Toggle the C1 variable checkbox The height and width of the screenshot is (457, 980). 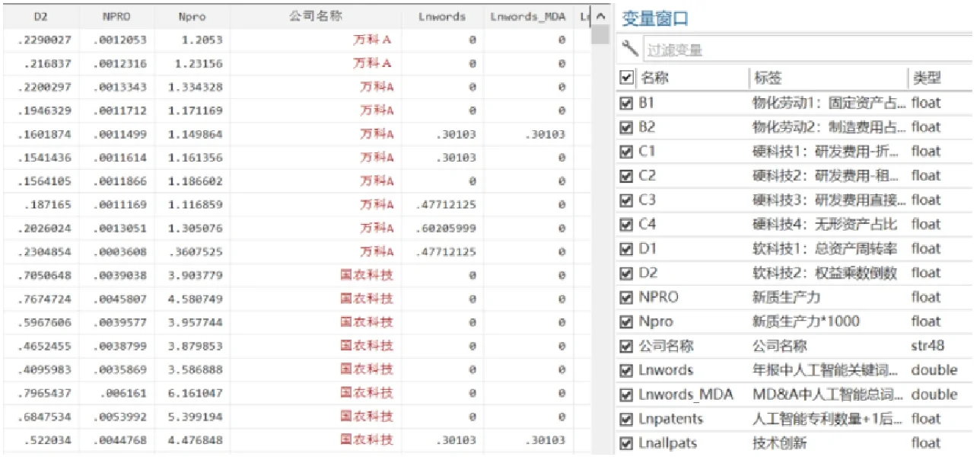click(x=627, y=152)
